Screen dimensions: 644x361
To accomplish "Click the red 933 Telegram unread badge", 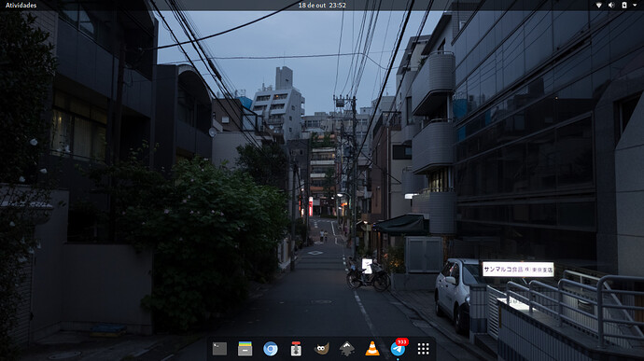I will [x=401, y=342].
